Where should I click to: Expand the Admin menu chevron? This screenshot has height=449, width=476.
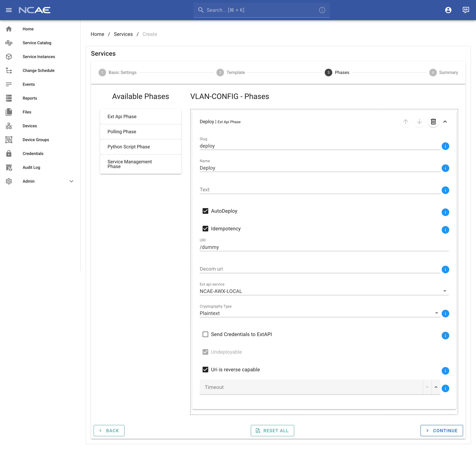pyautogui.click(x=71, y=181)
